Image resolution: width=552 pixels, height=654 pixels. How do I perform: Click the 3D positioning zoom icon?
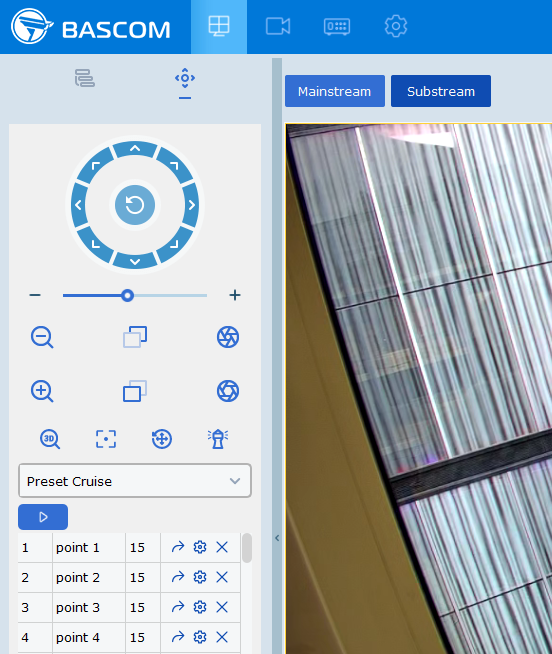[x=50, y=439]
